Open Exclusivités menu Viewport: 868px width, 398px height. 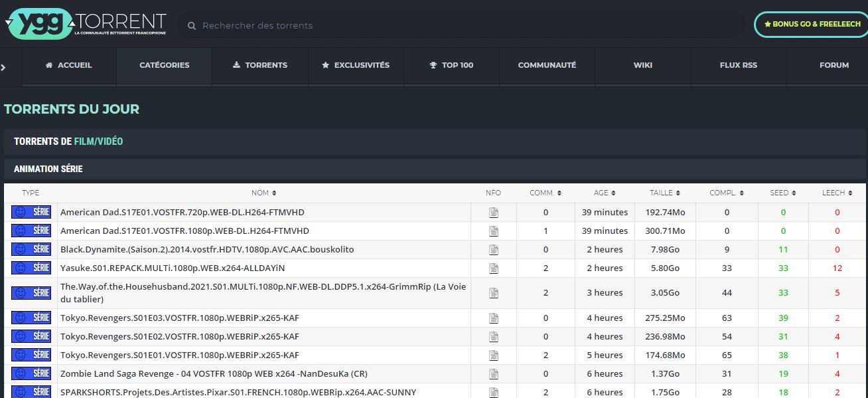[356, 65]
